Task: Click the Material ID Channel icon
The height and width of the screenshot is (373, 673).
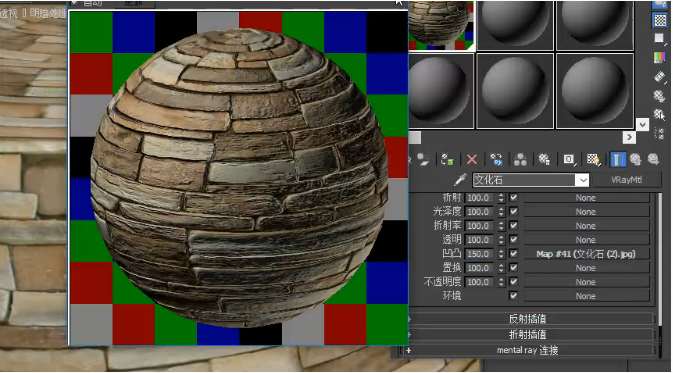Action: 569,160
